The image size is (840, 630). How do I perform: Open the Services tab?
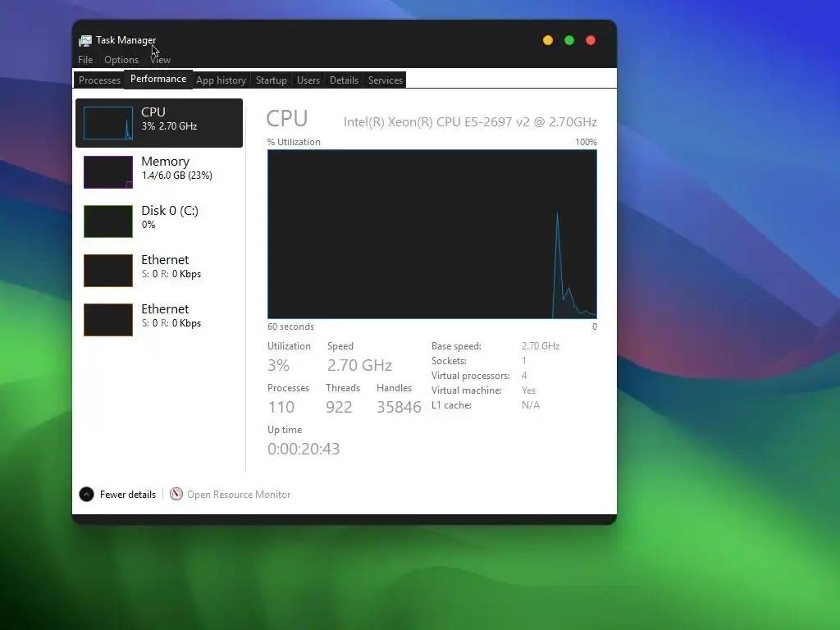pos(386,80)
